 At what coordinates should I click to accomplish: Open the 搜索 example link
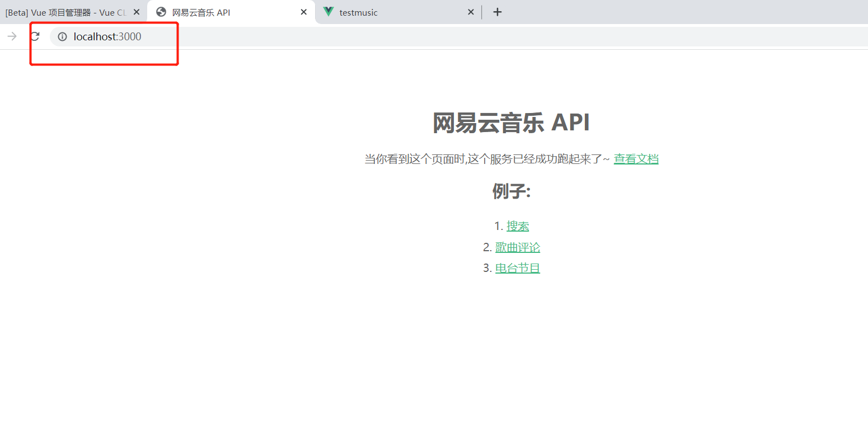click(518, 226)
